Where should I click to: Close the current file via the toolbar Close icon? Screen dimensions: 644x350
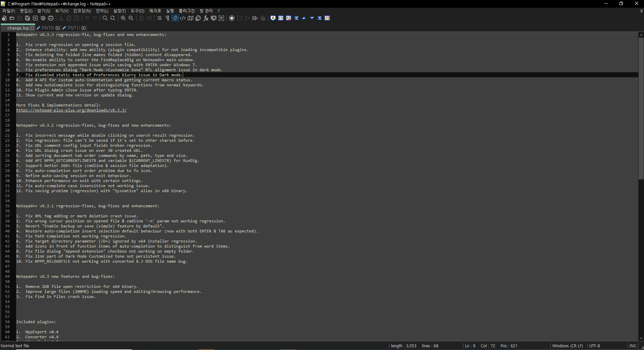(x=35, y=18)
